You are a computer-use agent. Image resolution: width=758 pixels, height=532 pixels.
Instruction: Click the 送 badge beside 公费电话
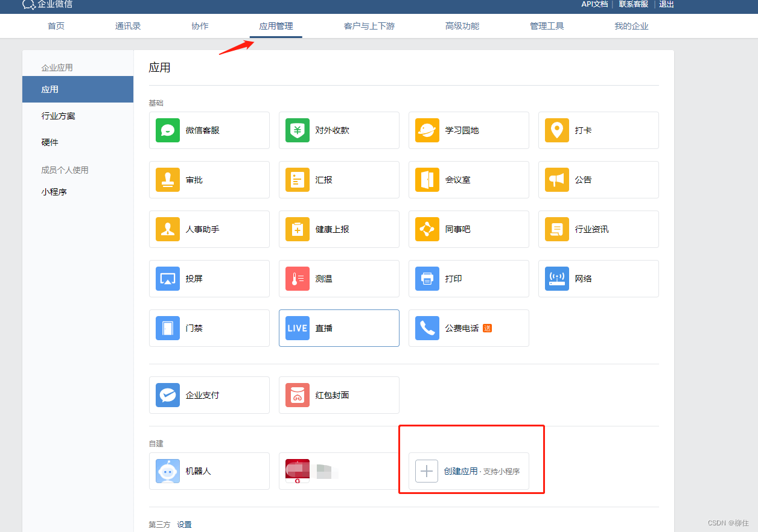(x=487, y=328)
